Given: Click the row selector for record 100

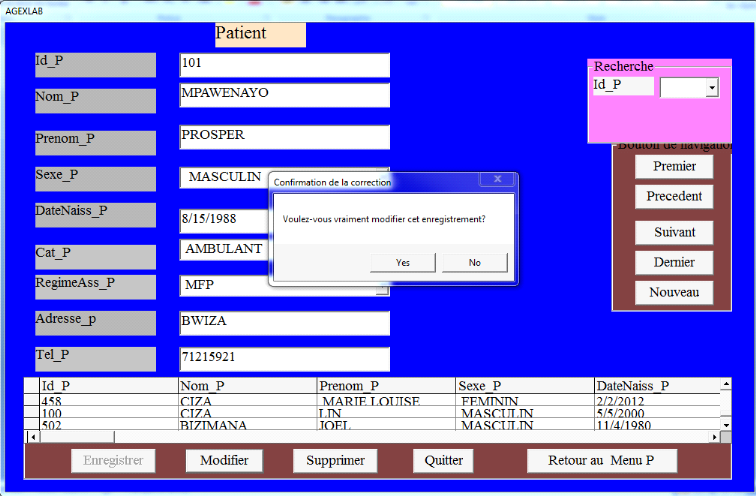Looking at the screenshot, I should [32, 412].
